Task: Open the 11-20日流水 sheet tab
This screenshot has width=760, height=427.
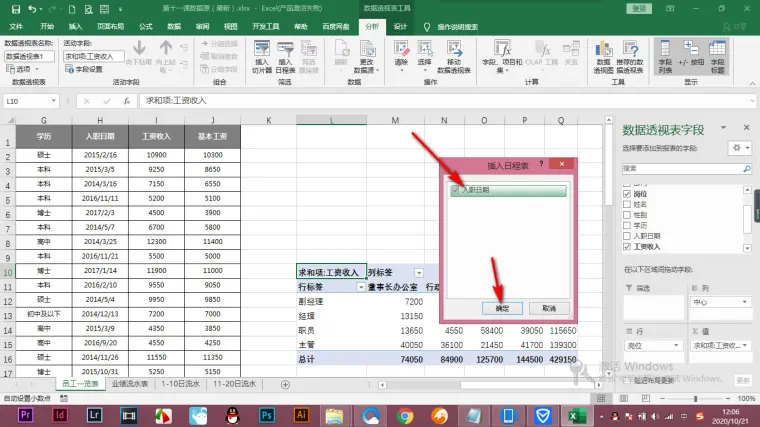Action: (234, 384)
